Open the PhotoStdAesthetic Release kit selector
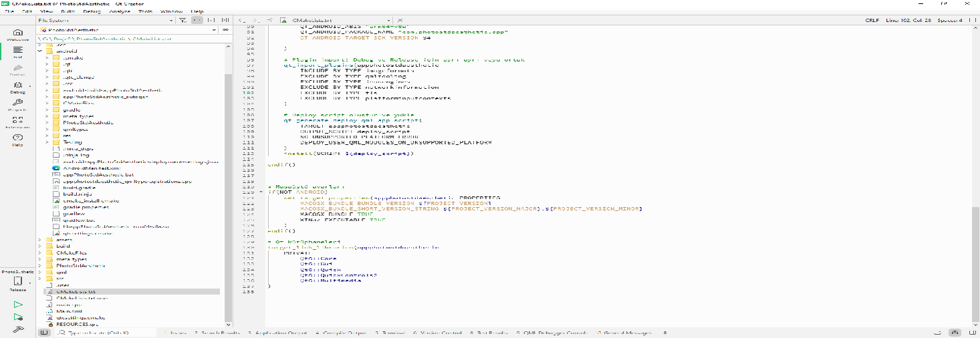This screenshot has width=980, height=338. [x=18, y=281]
